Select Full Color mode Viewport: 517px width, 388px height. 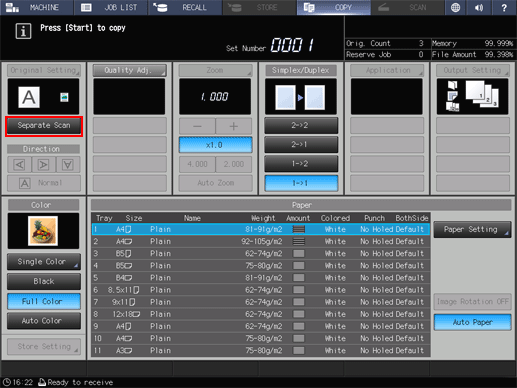pyautogui.click(x=44, y=301)
